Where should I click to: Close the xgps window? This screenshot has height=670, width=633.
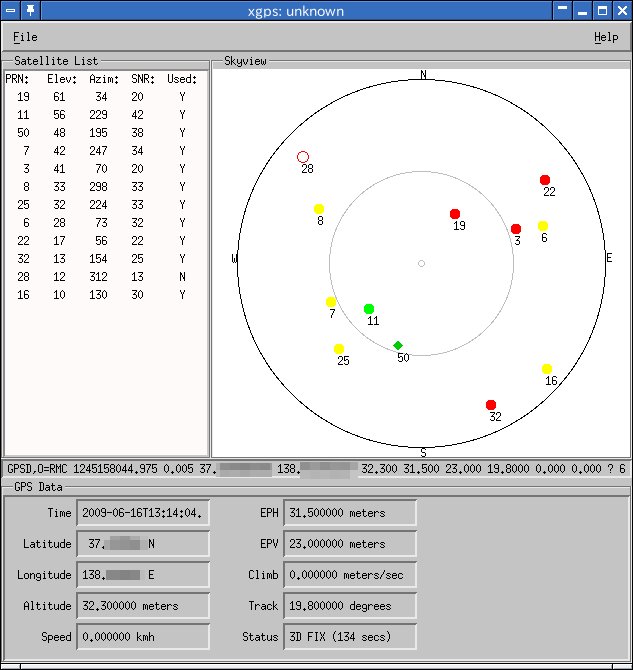(x=622, y=10)
